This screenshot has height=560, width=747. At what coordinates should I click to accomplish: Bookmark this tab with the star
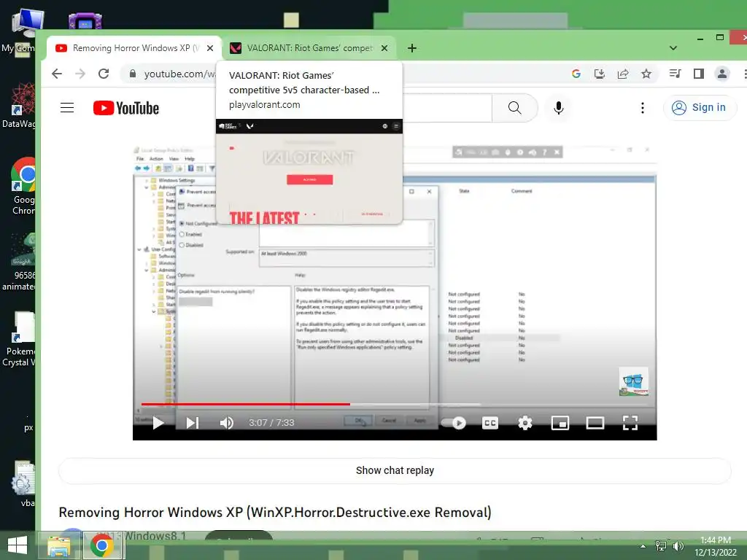pyautogui.click(x=646, y=74)
